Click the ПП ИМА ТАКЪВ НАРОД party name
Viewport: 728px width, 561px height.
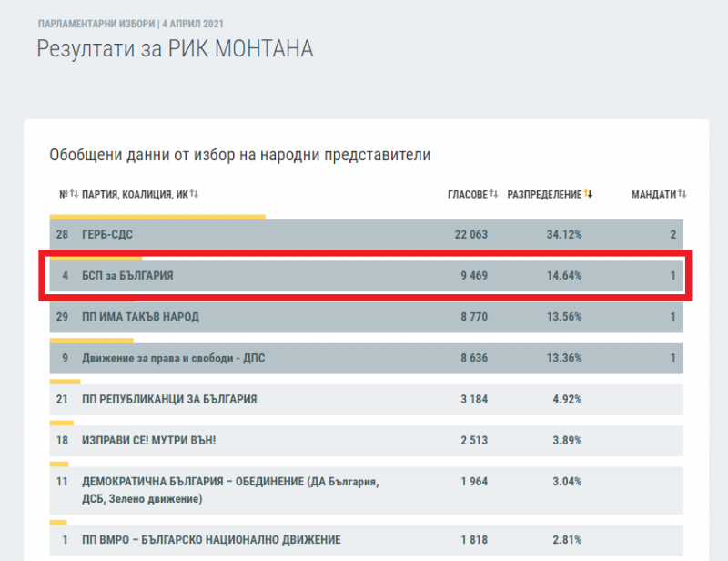click(140, 317)
